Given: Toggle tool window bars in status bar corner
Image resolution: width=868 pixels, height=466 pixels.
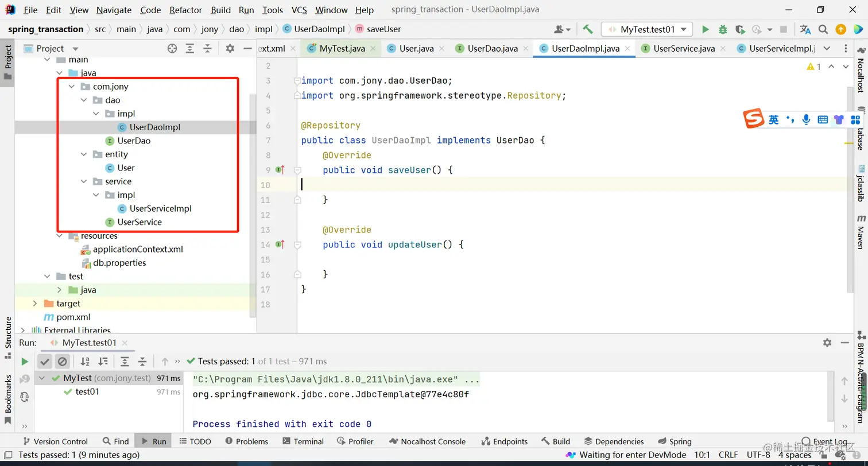Looking at the screenshot, I should (8, 455).
